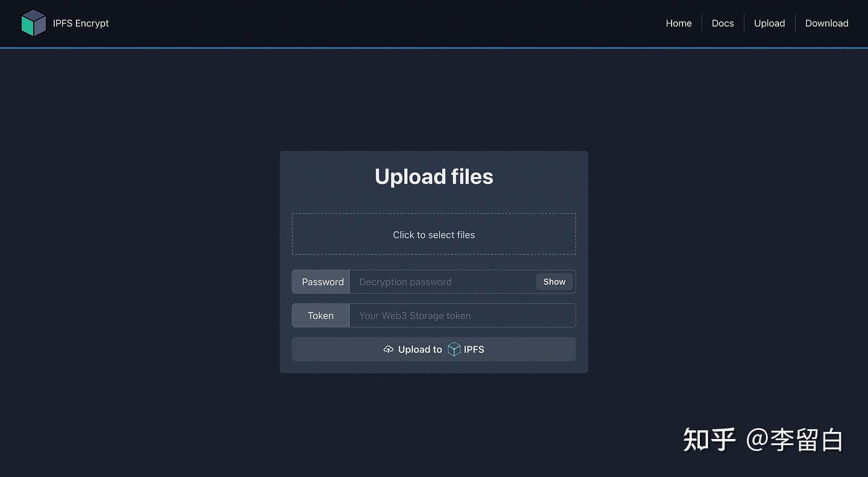868x477 pixels.
Task: Click the IPFS cube icon in button
Action: pyautogui.click(x=454, y=349)
